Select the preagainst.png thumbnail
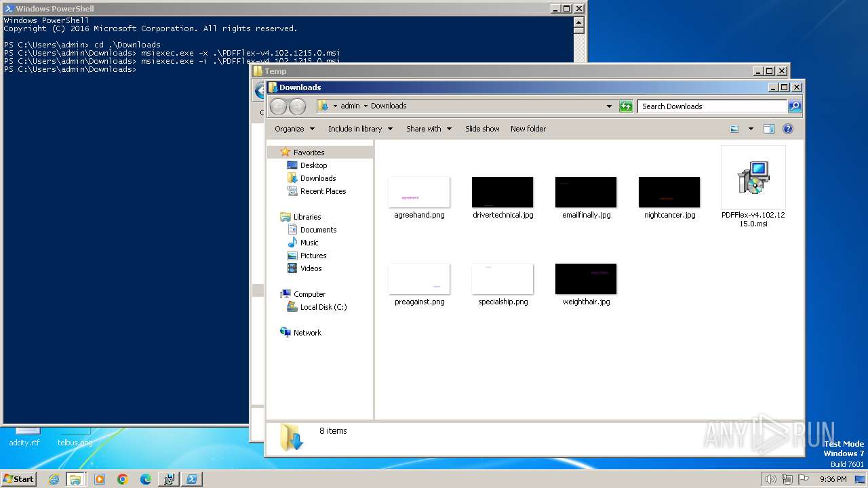 click(419, 279)
